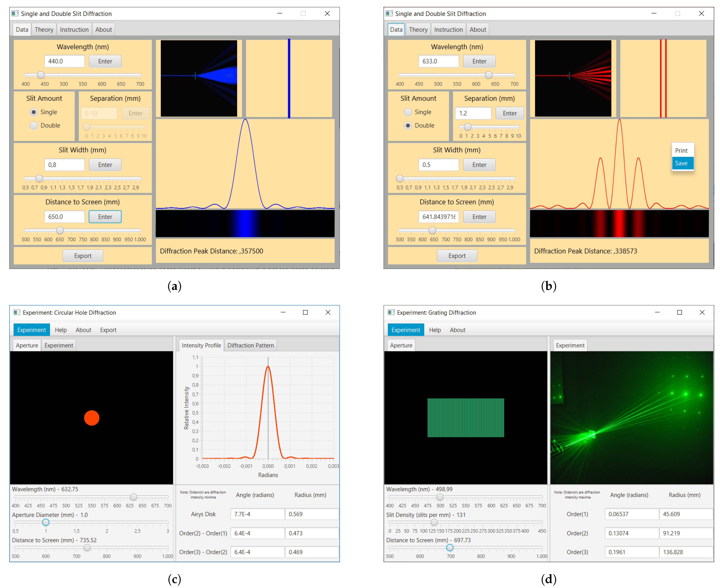Click app icon in Circular Hole title bar
Viewport: 720px width, 588px height.
point(17,313)
